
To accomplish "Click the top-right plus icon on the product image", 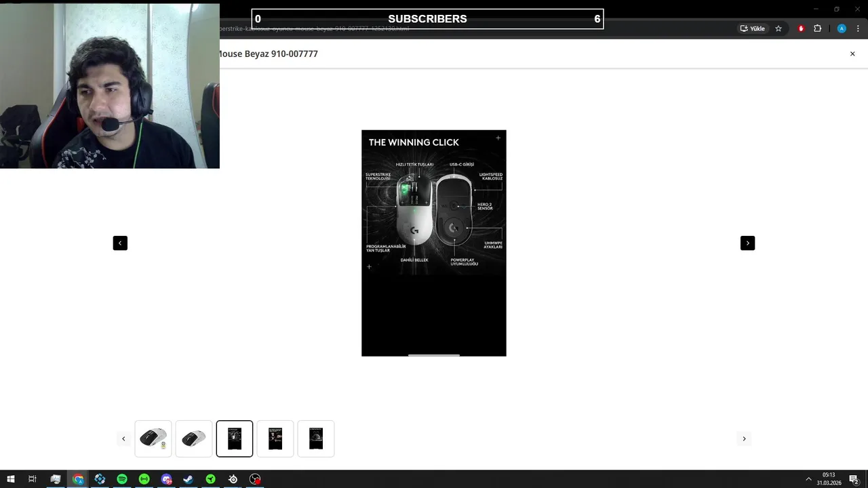I will [x=498, y=138].
